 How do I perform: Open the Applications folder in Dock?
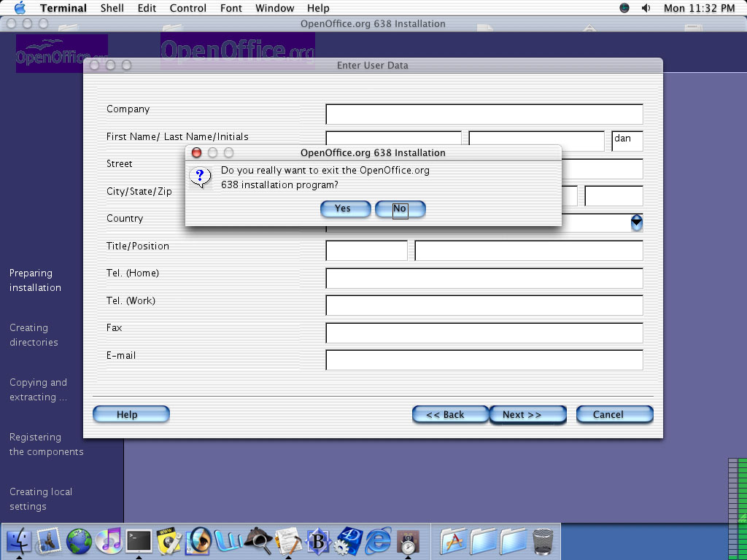pos(452,542)
